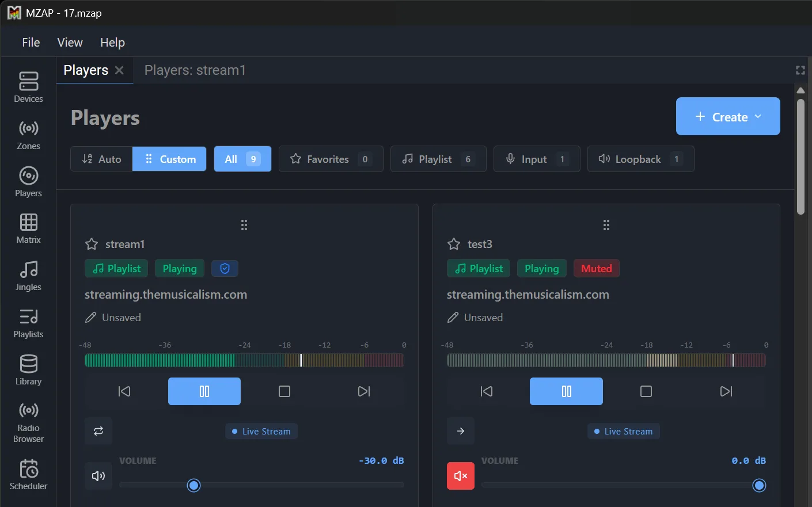
Task: Click the 0.0 dB volume value
Action: [749, 460]
